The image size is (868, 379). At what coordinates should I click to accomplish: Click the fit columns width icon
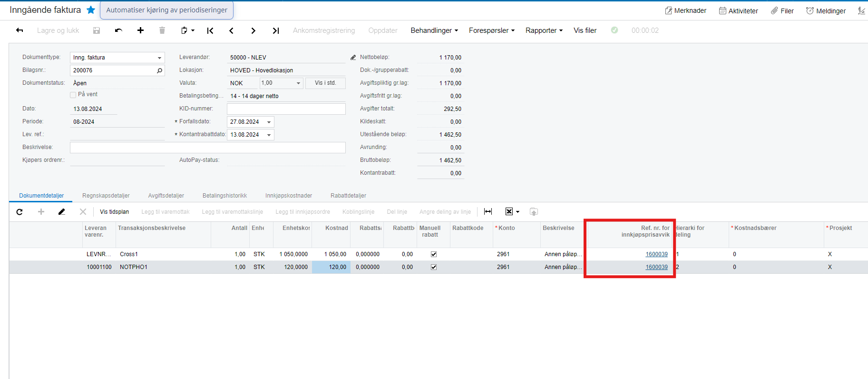pyautogui.click(x=488, y=211)
